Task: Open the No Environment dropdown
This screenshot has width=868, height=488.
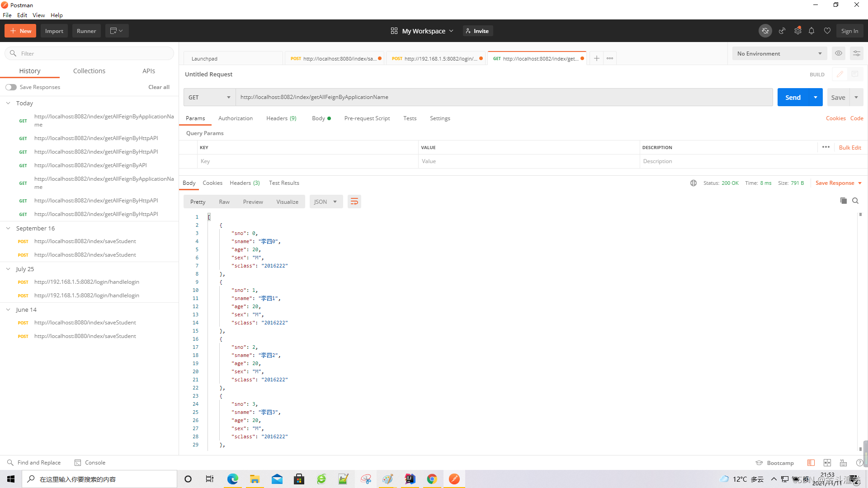Action: coord(779,53)
